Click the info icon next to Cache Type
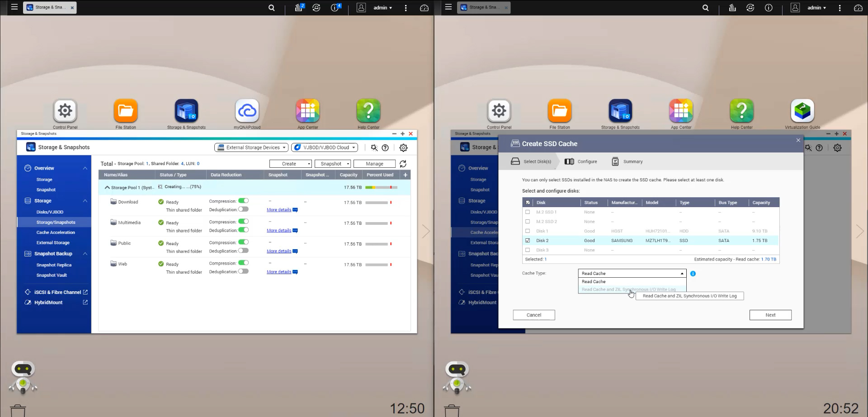The image size is (868, 417). pos(693,274)
